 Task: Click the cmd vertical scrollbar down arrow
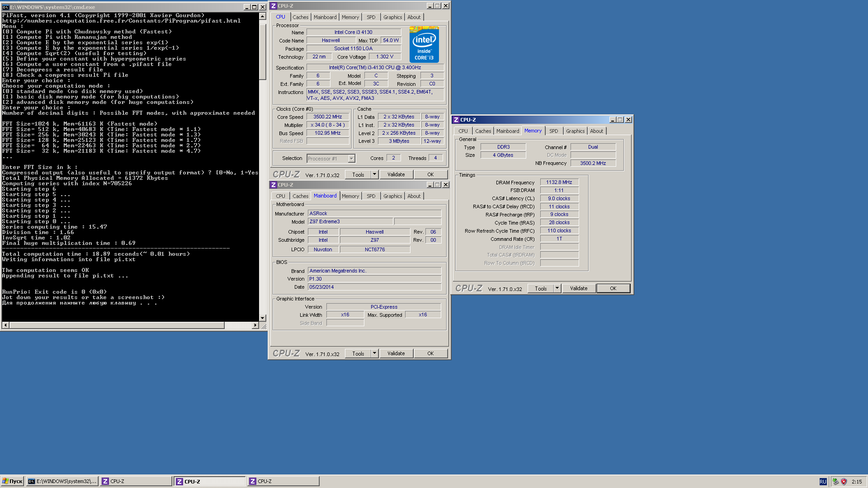click(262, 318)
